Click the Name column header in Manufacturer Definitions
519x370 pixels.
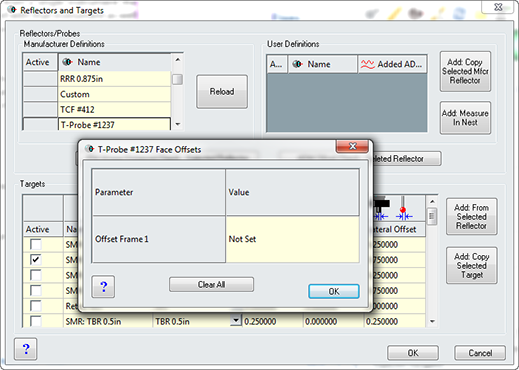[114, 62]
